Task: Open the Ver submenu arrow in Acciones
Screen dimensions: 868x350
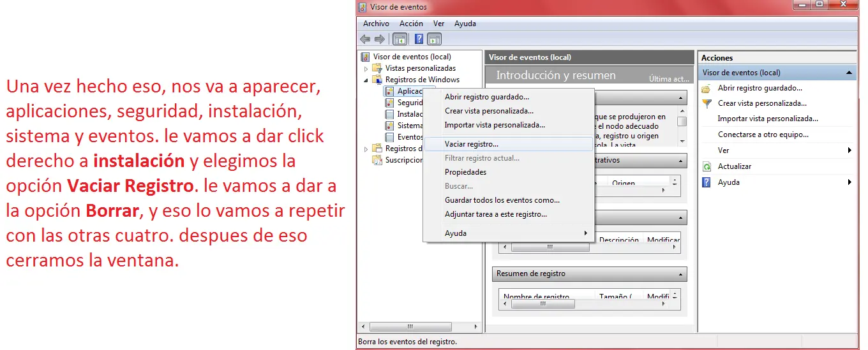Action: (x=849, y=150)
